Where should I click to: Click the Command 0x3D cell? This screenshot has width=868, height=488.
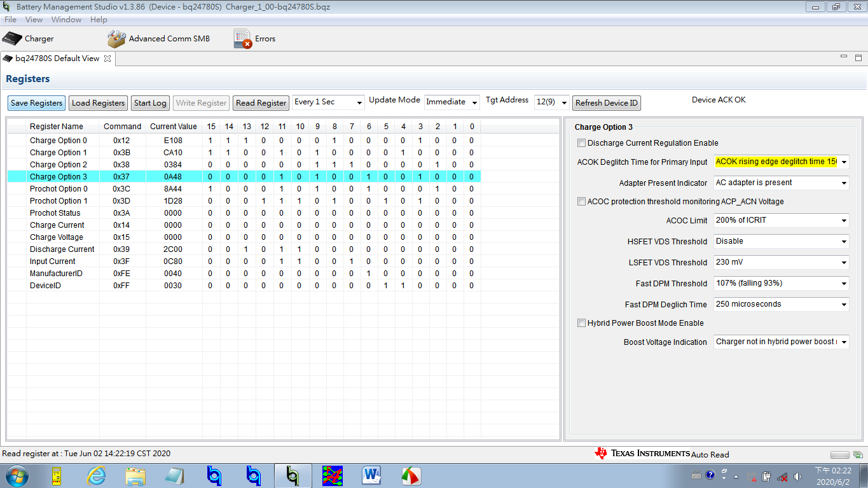(122, 200)
